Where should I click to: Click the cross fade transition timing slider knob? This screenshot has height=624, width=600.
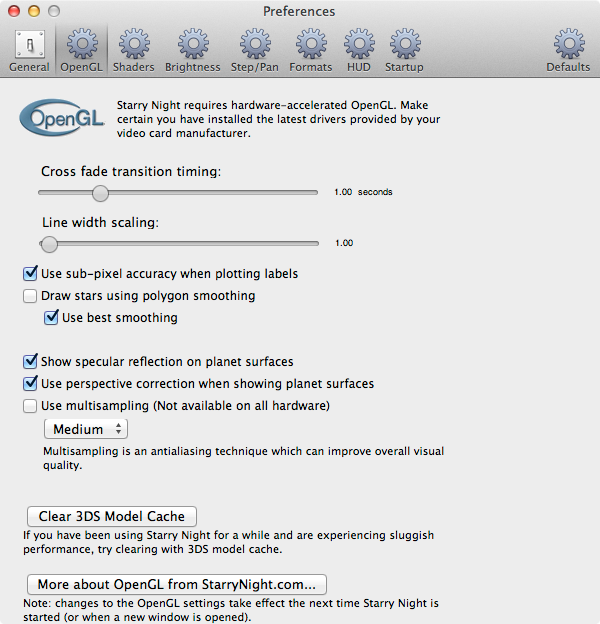click(x=100, y=193)
